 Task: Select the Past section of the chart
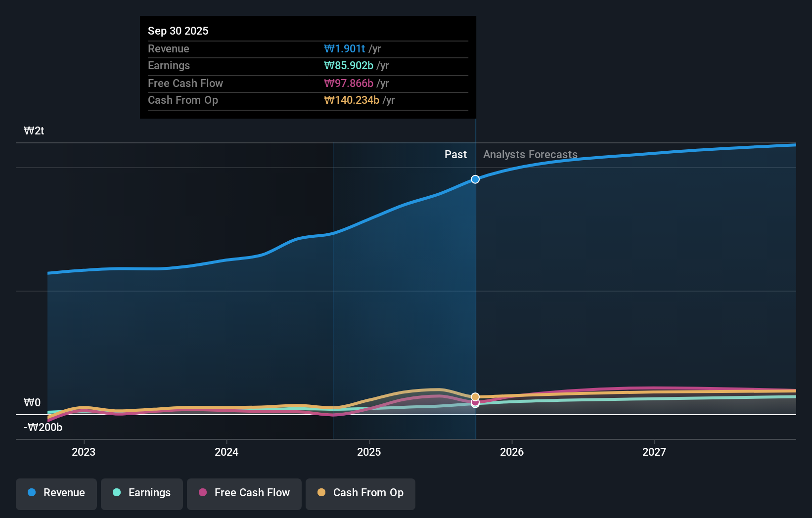(455, 154)
